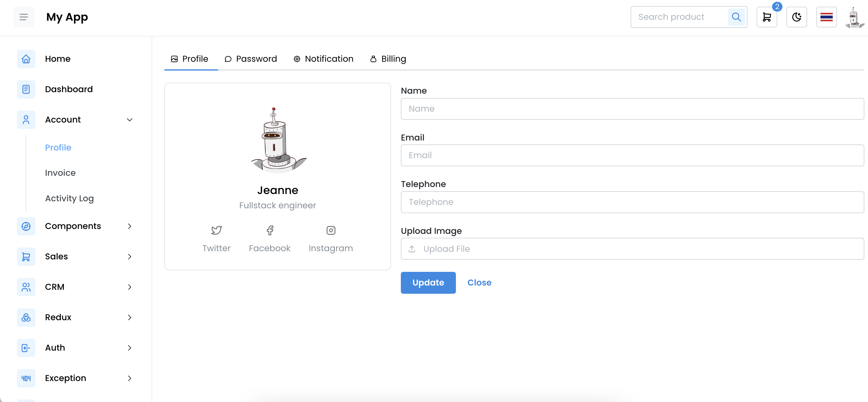Open the Facebook text link
The image size is (868, 402).
point(270,248)
